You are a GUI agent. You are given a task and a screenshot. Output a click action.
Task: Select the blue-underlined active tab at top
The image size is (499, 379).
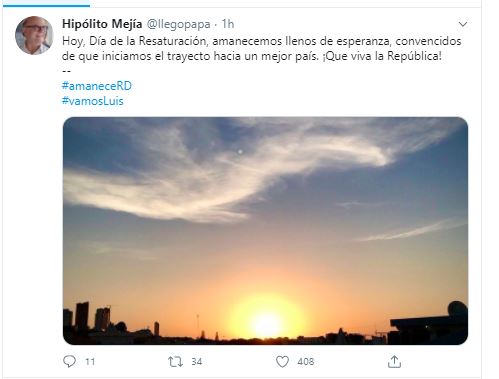(x=46, y=5)
